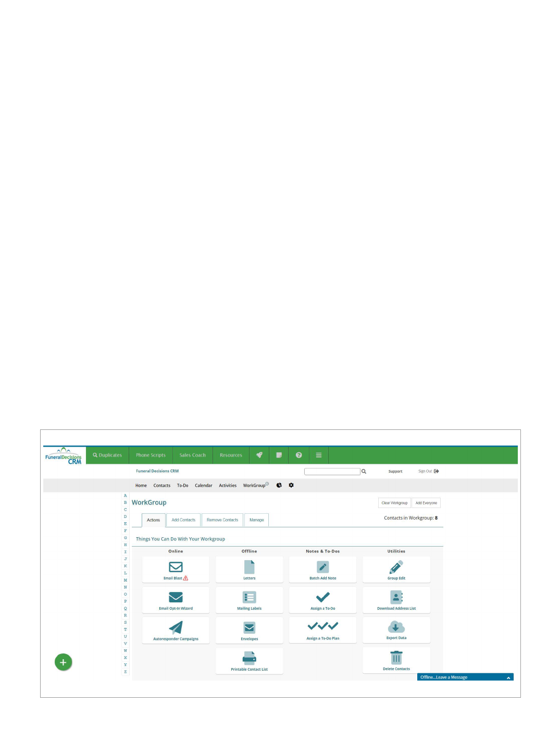Launch Autoresponder Campaigns
The height and width of the screenshot is (741, 560).
(x=176, y=628)
